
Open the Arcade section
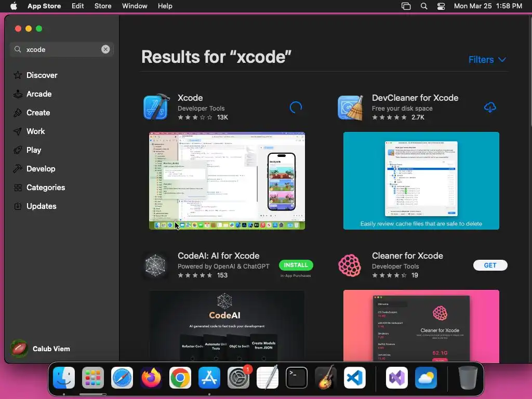[33, 94]
